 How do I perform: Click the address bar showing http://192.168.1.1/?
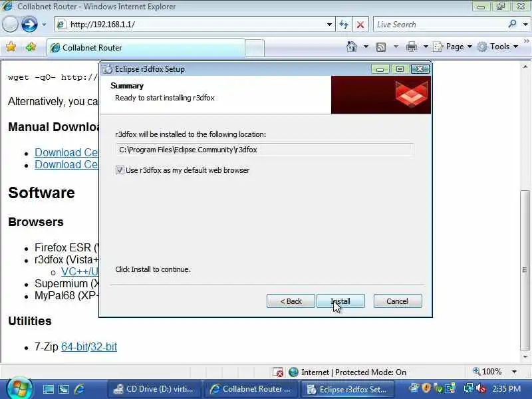[190, 25]
